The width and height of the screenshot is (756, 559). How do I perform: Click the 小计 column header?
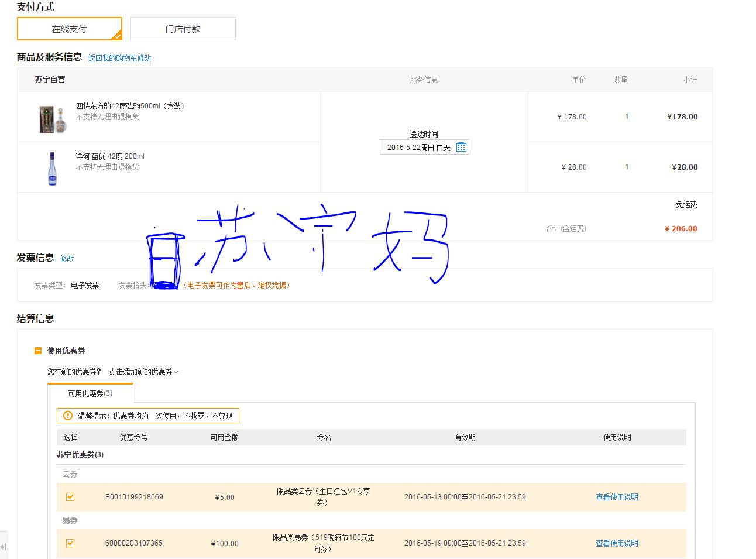690,80
